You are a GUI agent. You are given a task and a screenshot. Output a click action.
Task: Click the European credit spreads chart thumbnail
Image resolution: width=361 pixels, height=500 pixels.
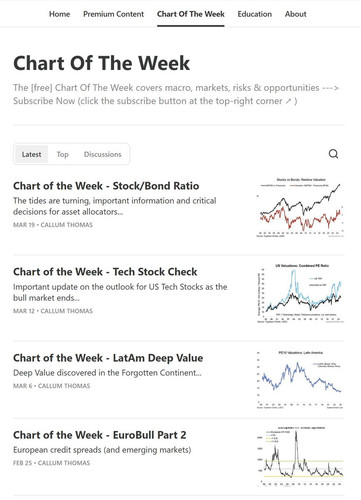pyautogui.click(x=300, y=456)
